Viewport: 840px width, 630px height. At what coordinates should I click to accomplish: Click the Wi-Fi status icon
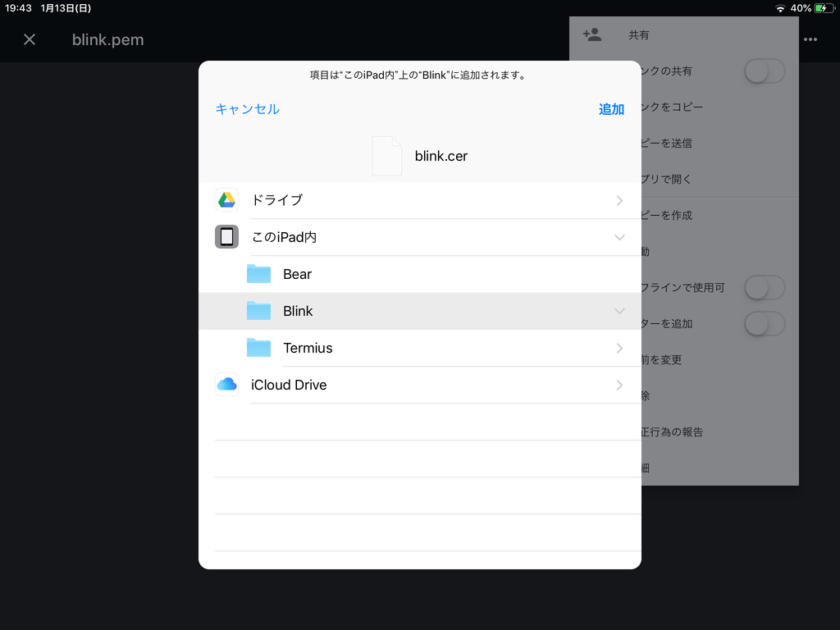(x=781, y=8)
